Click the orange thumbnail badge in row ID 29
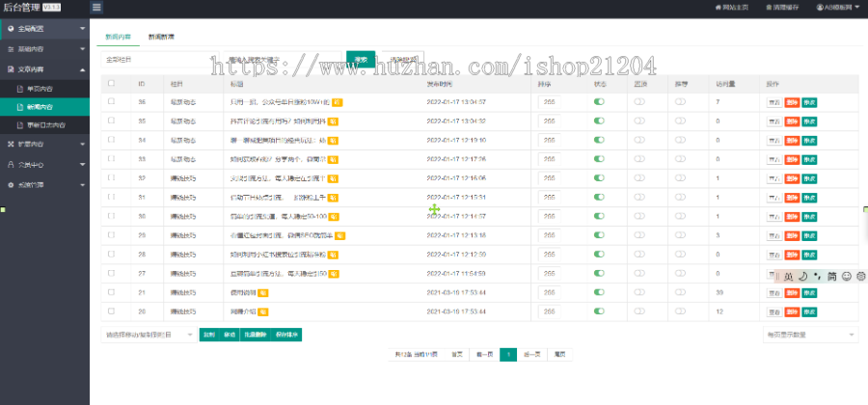The height and width of the screenshot is (405, 868). [340, 235]
